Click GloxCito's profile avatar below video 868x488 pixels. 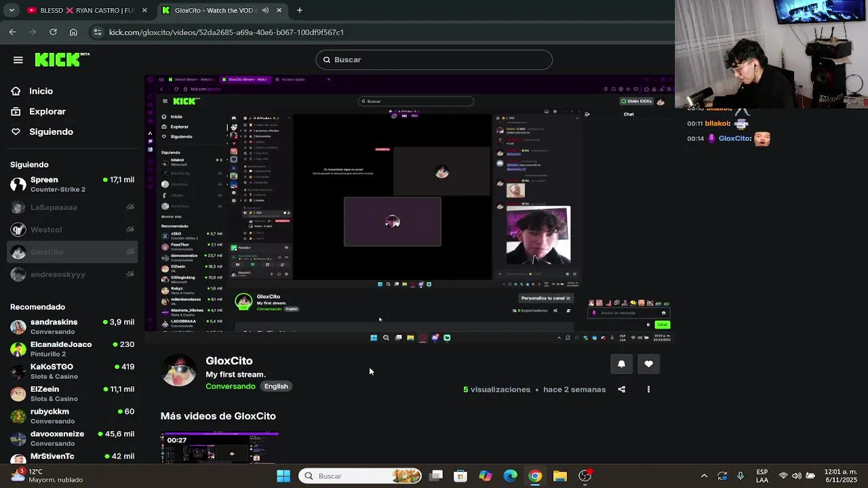pyautogui.click(x=179, y=371)
